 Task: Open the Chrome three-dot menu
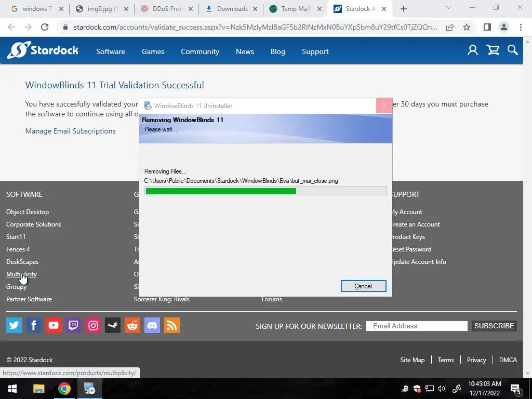pyautogui.click(x=521, y=27)
